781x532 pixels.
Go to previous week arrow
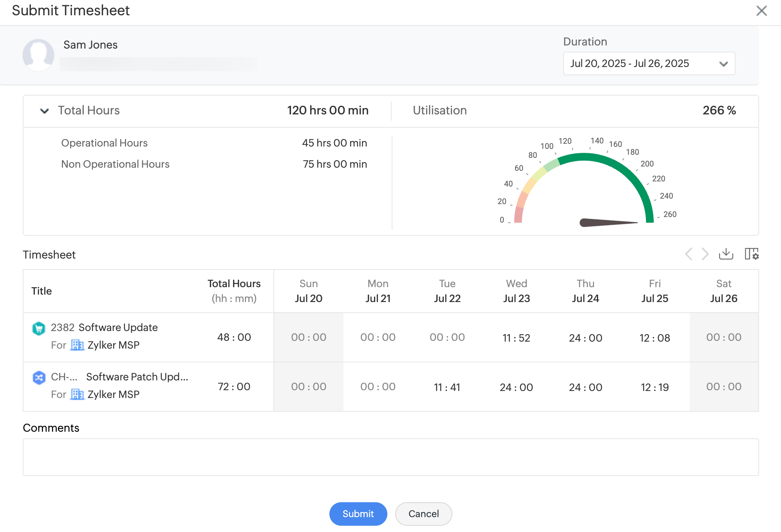click(689, 254)
